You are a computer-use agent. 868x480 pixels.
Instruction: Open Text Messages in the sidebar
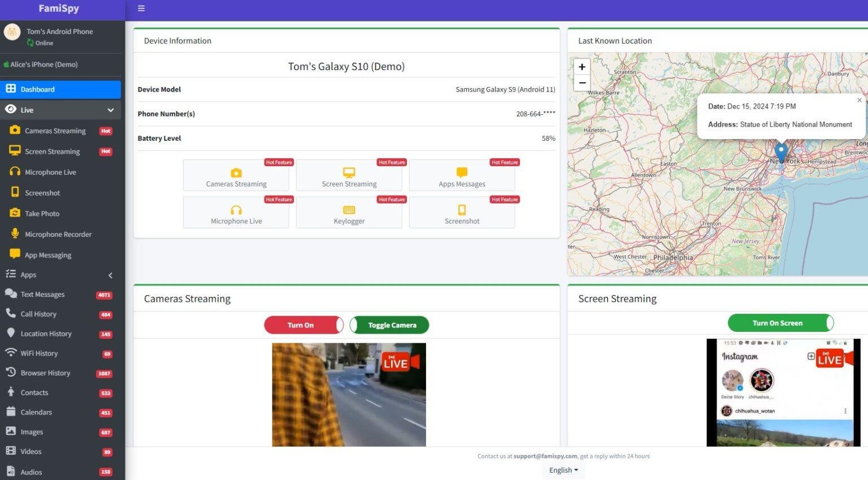(x=42, y=295)
